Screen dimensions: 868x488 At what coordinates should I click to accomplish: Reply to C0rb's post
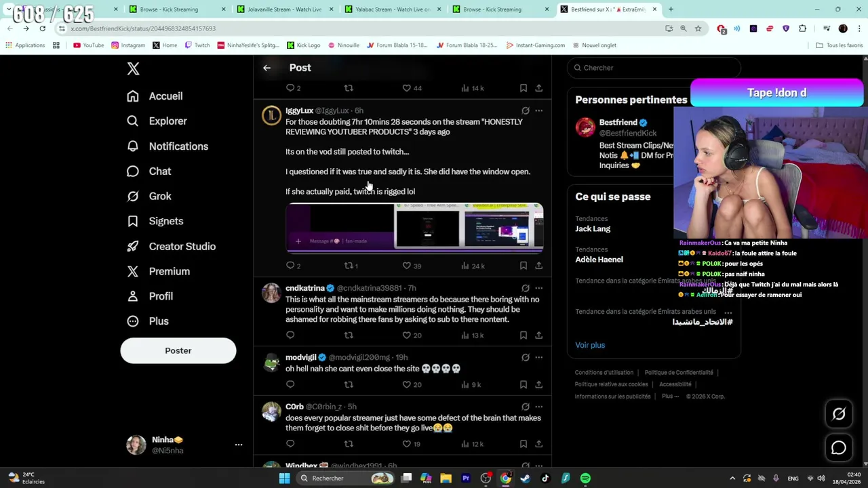coord(290,444)
